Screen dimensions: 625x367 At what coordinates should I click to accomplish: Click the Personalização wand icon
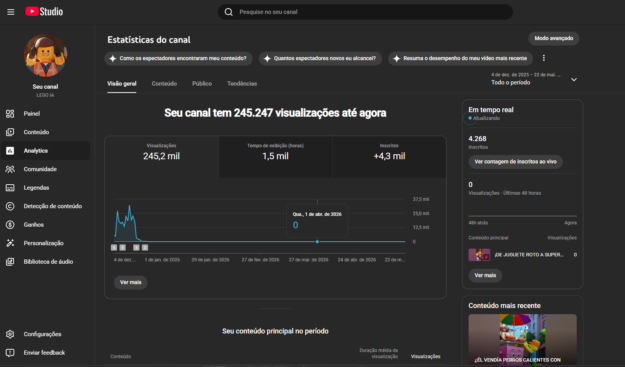[10, 243]
